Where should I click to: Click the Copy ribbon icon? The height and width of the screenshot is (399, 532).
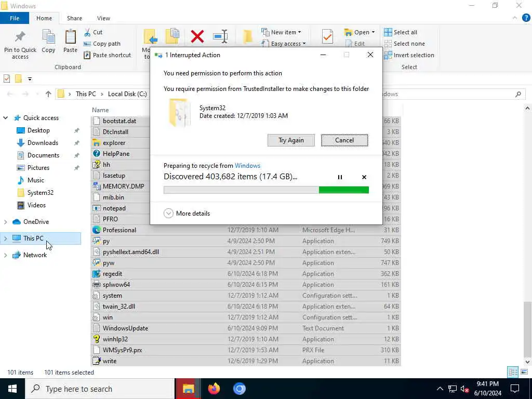point(48,37)
